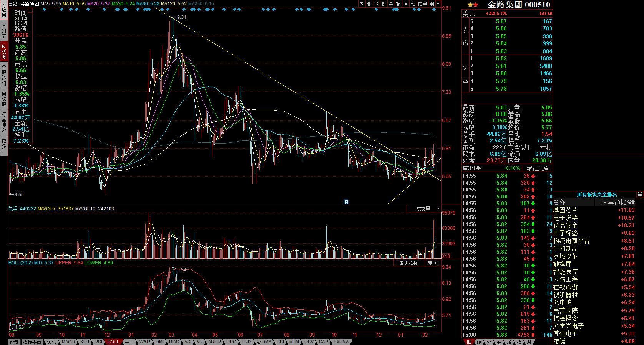Screen dimensions: 644x345
Task: Select the 分时图 sidebar tab
Action: click(4, 31)
